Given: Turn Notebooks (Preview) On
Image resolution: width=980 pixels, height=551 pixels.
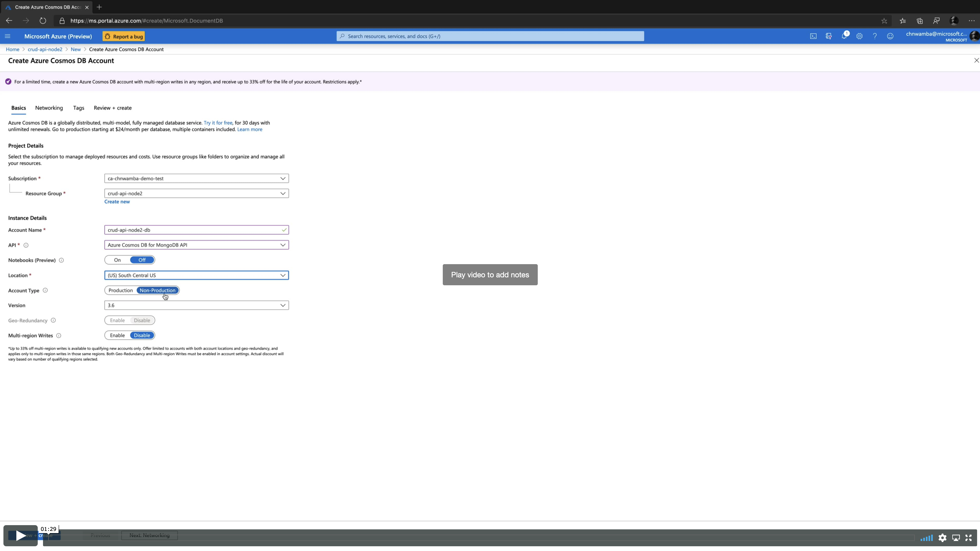Looking at the screenshot, I should point(117,260).
